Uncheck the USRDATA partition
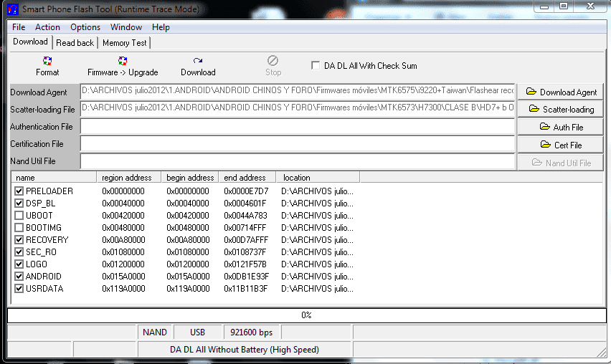Image resolution: width=611 pixels, height=364 pixels. tap(19, 289)
